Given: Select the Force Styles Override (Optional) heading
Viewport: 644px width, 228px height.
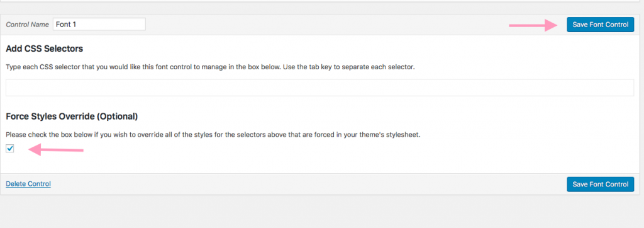Looking at the screenshot, I should [x=72, y=117].
